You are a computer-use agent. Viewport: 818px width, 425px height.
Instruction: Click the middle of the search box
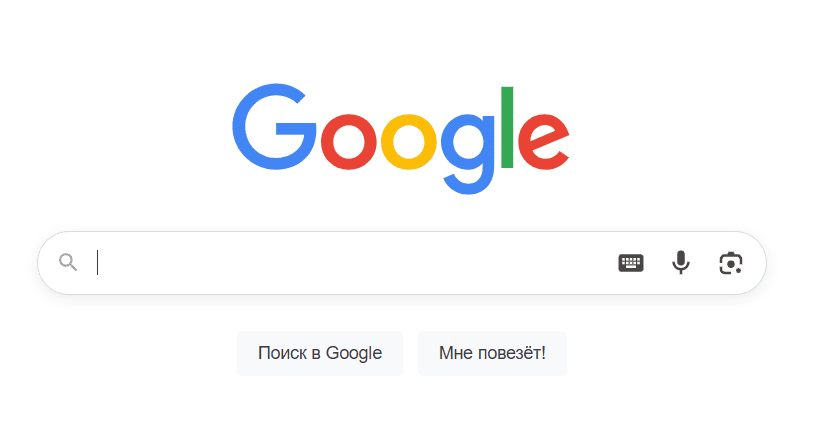[402, 263]
